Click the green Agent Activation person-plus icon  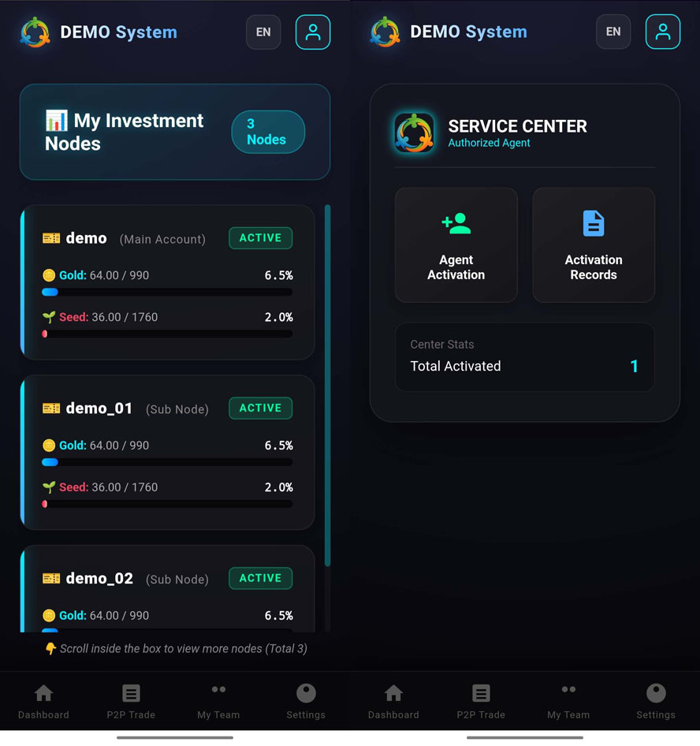click(456, 224)
